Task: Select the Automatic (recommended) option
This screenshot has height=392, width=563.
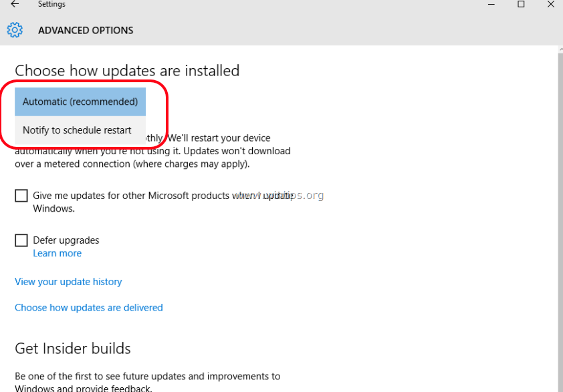Action: coord(80,102)
